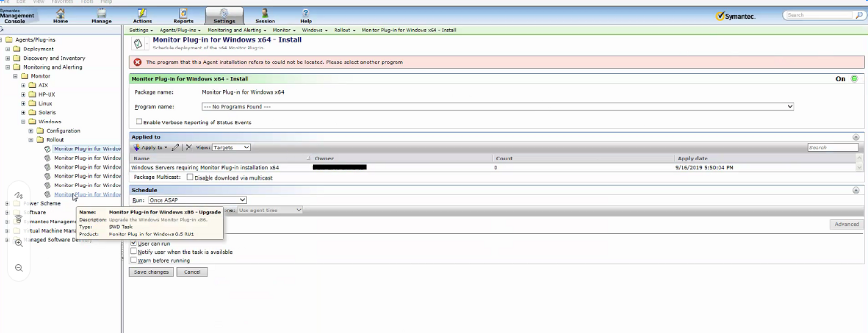Image resolution: width=868 pixels, height=333 pixels.
Task: Collapse the Monitoring and Alerting tree node
Action: pyautogui.click(x=8, y=67)
